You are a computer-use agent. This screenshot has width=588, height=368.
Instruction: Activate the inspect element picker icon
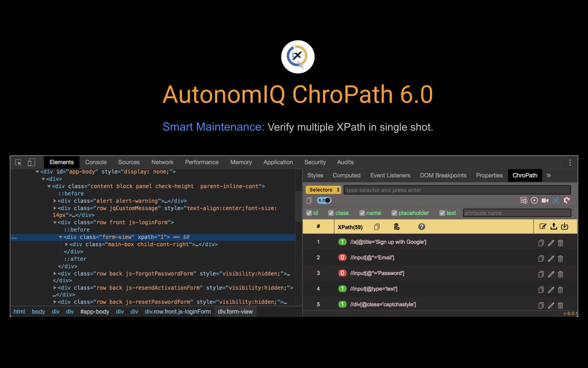pos(18,162)
